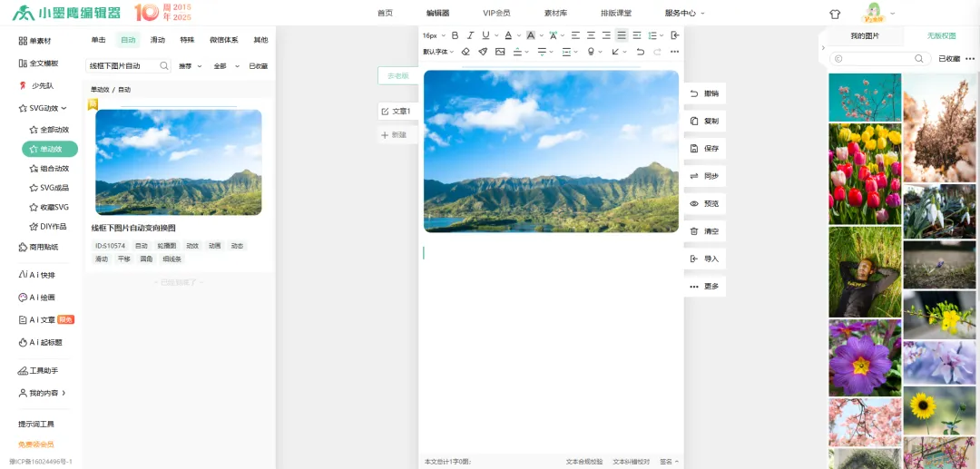Toggle bold text formatting

coord(456,35)
